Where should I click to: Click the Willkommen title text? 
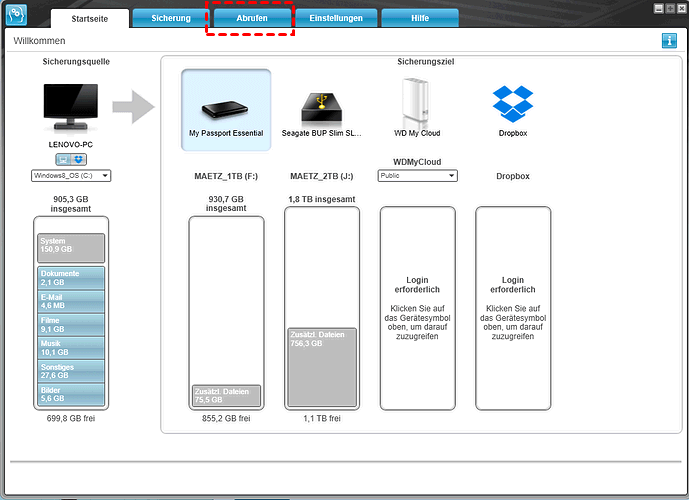(x=39, y=41)
